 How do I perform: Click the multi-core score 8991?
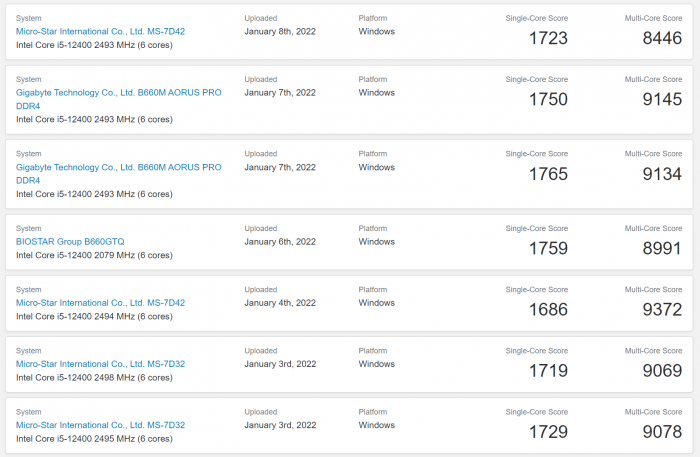point(661,248)
